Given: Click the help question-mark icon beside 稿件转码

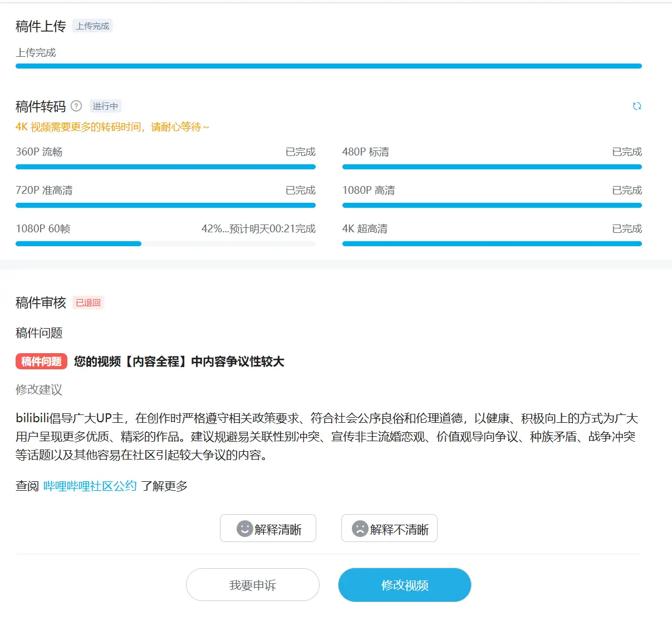Looking at the screenshot, I should click(77, 106).
